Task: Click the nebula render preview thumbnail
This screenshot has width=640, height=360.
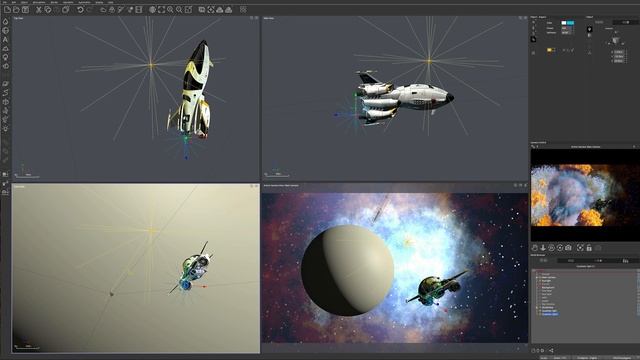Action: (x=585, y=195)
